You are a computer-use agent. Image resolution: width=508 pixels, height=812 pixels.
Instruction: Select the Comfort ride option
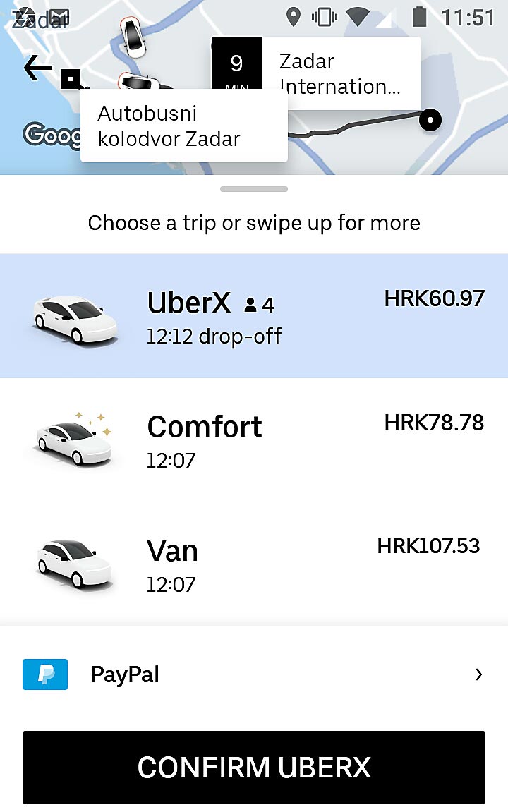click(x=254, y=440)
